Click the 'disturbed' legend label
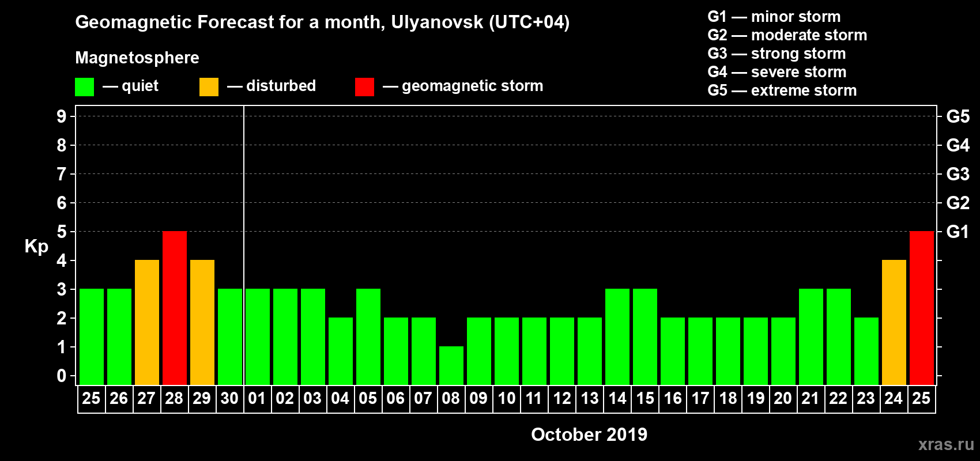980x461 pixels. (281, 86)
